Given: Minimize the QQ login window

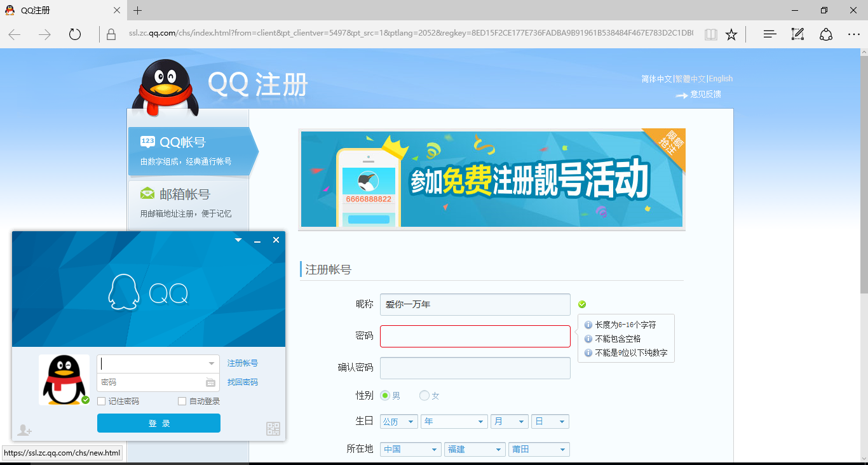Looking at the screenshot, I should [257, 240].
